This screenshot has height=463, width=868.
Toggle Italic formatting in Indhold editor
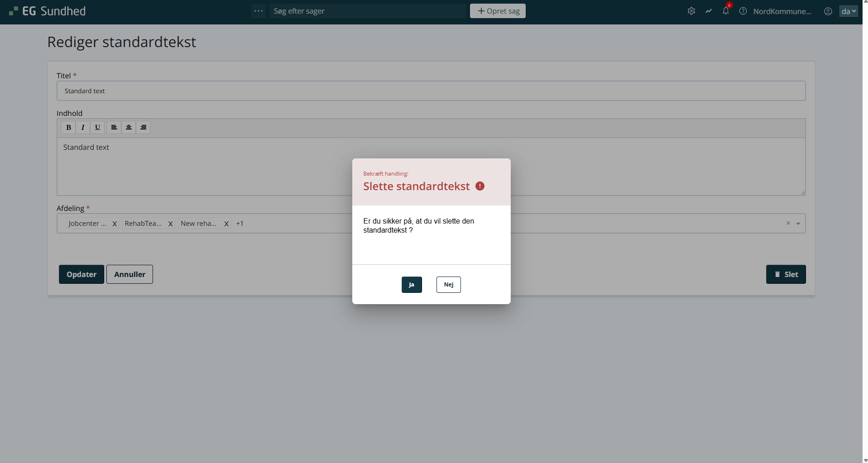[83, 128]
